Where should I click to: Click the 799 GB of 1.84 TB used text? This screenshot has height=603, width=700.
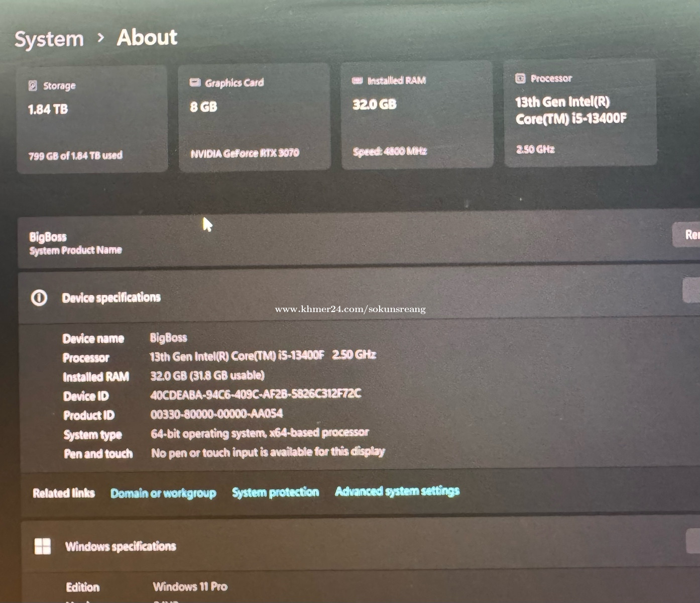[75, 156]
